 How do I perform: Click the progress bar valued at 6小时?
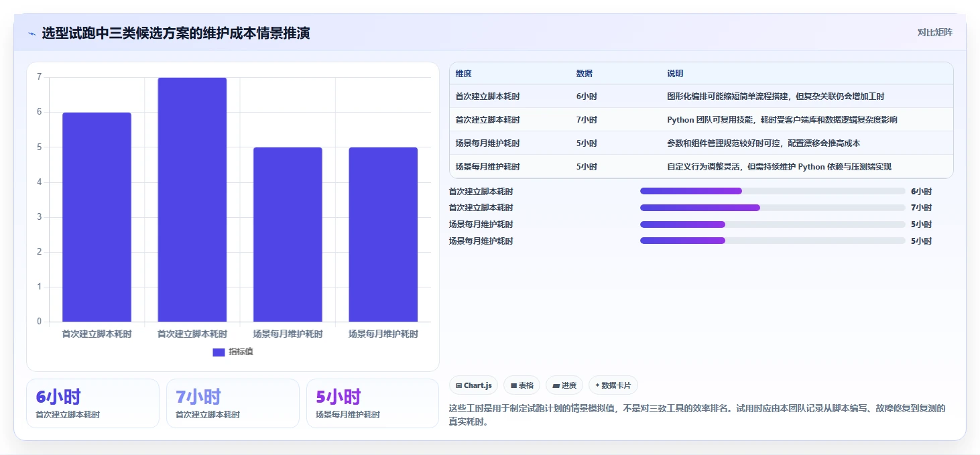(x=773, y=191)
